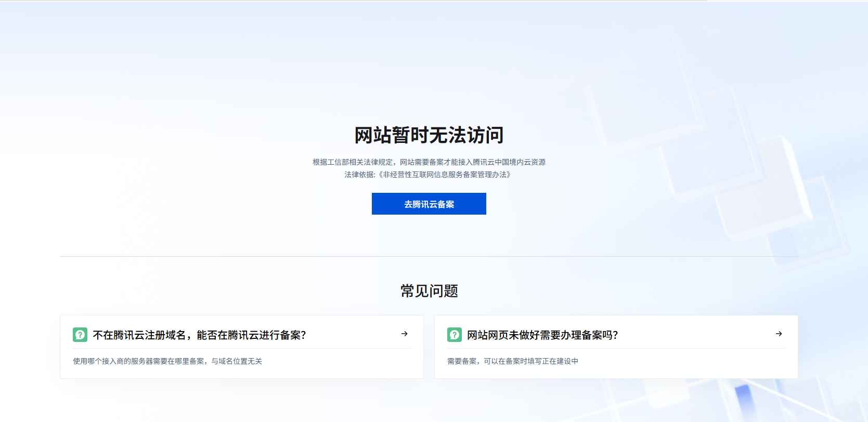Click green question icon beside 不在腾讯云注册域名
This screenshot has height=422, width=868.
[80, 335]
